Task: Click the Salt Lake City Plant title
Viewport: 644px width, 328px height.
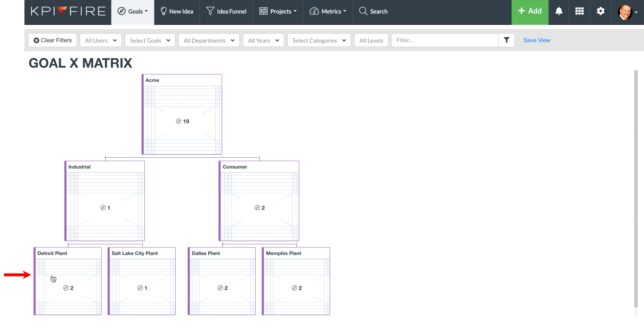Action: (x=135, y=253)
